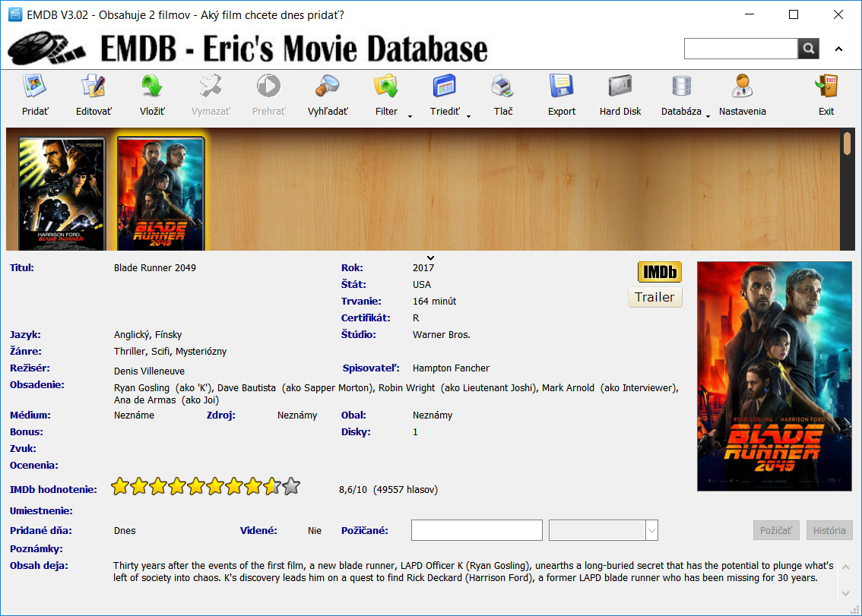The width and height of the screenshot is (862, 616).
Task: Set rating via IMDb hodnotenie stars
Action: tap(206, 487)
